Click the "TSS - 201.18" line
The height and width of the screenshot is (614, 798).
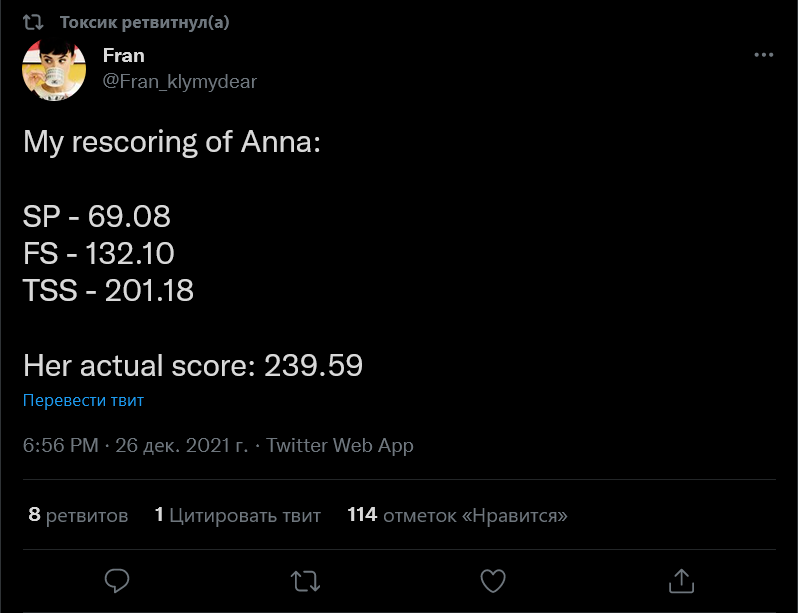(108, 291)
